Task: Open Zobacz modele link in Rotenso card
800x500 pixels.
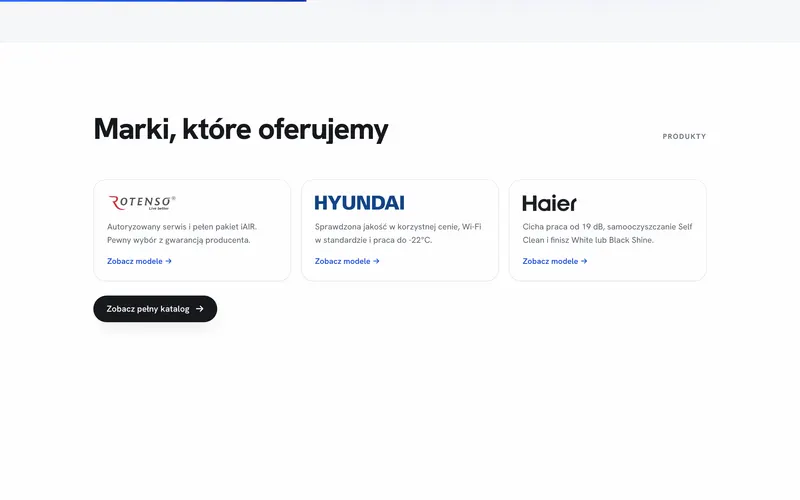Action: 139,261
